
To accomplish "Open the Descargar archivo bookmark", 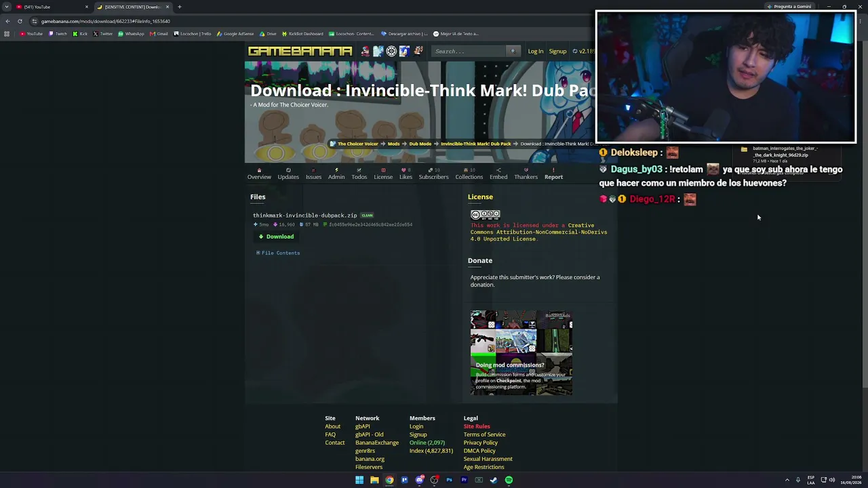I will (404, 34).
